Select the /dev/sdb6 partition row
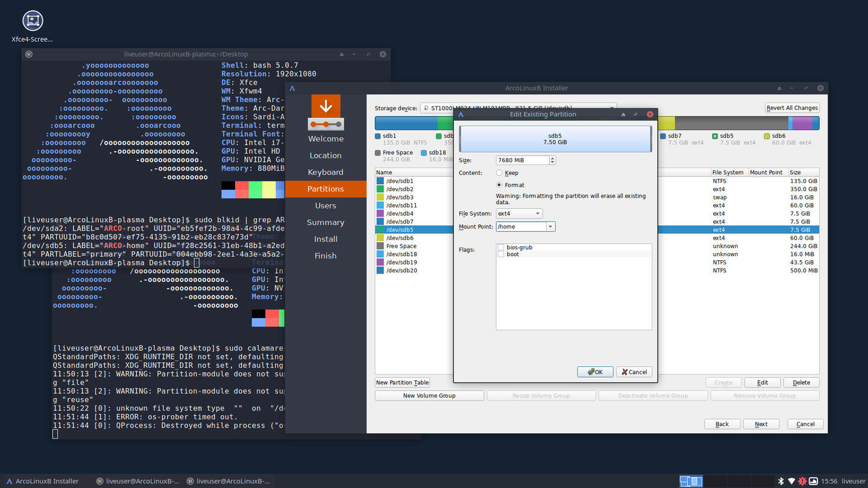 (x=597, y=238)
